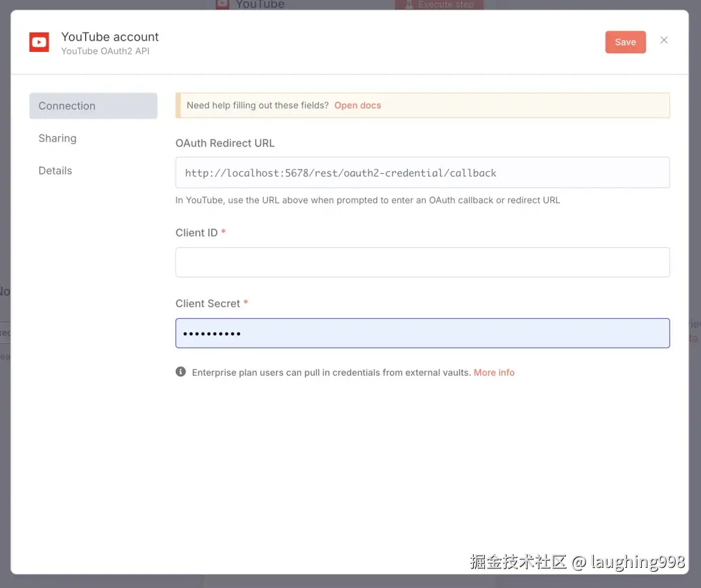Click the Client ID field label
The height and width of the screenshot is (588, 701).
tap(196, 233)
